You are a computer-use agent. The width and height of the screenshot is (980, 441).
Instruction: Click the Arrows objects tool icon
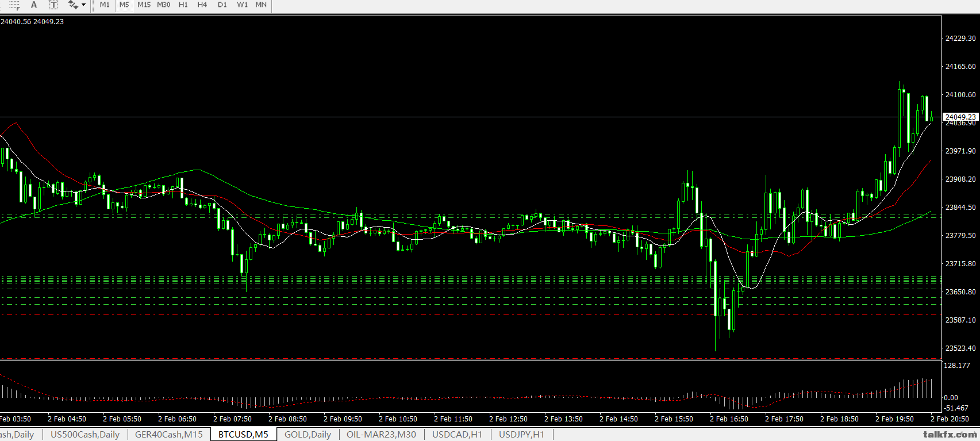(73, 5)
